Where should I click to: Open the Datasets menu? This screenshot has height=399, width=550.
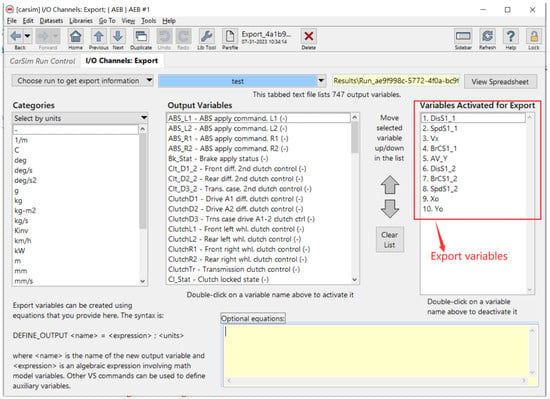(x=51, y=21)
